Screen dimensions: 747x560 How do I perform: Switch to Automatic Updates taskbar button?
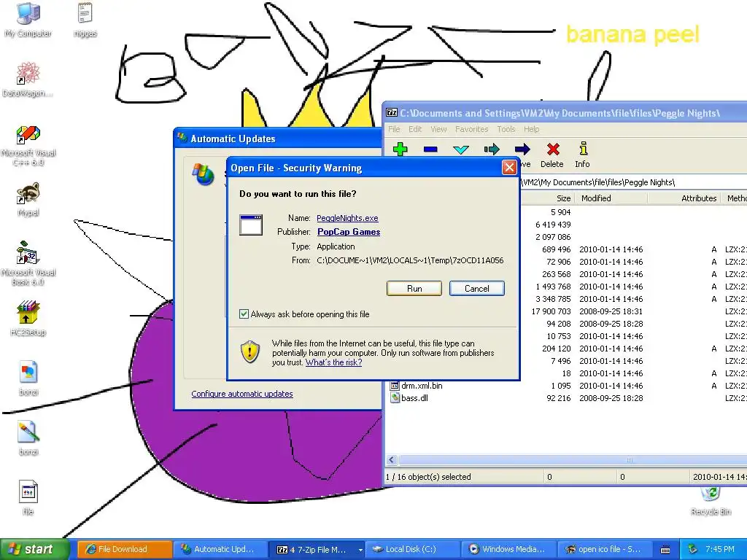220,550
